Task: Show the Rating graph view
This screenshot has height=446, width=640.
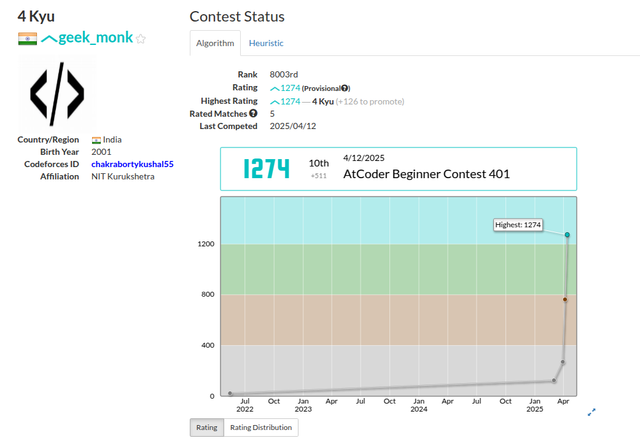Action: (206, 428)
